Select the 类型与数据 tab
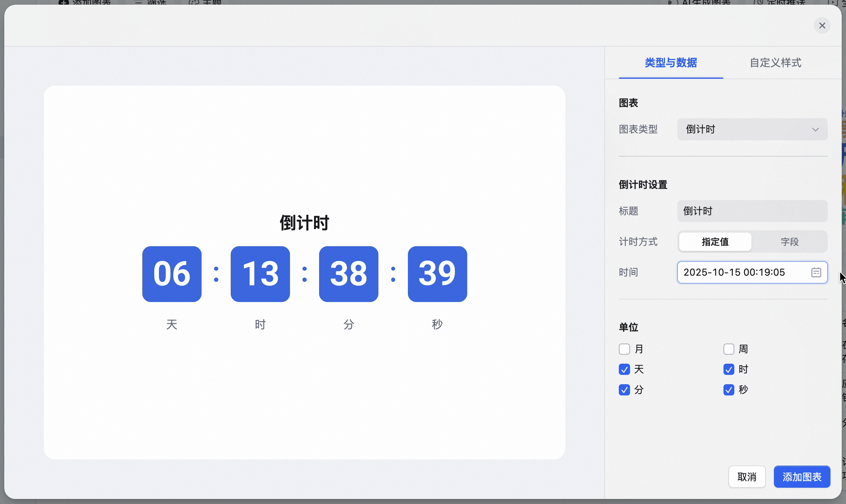The width and height of the screenshot is (846, 504). tap(671, 63)
